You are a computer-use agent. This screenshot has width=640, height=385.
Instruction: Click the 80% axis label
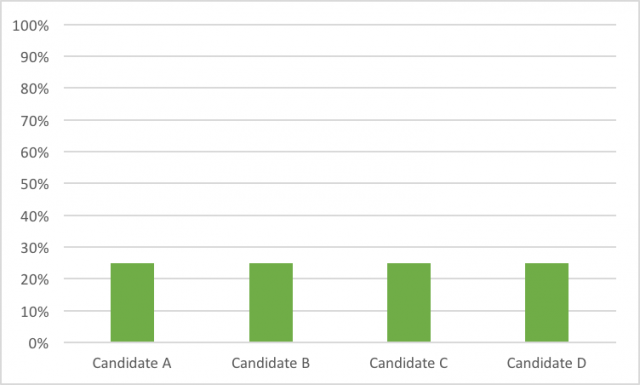[x=35, y=89]
